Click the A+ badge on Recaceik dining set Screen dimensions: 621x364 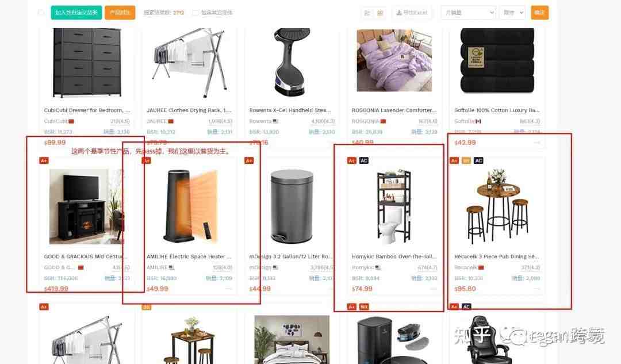(454, 160)
